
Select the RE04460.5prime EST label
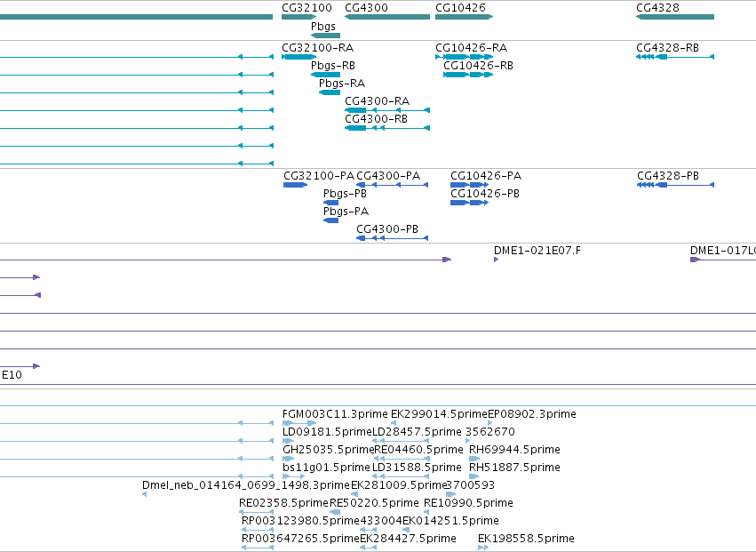419,450
